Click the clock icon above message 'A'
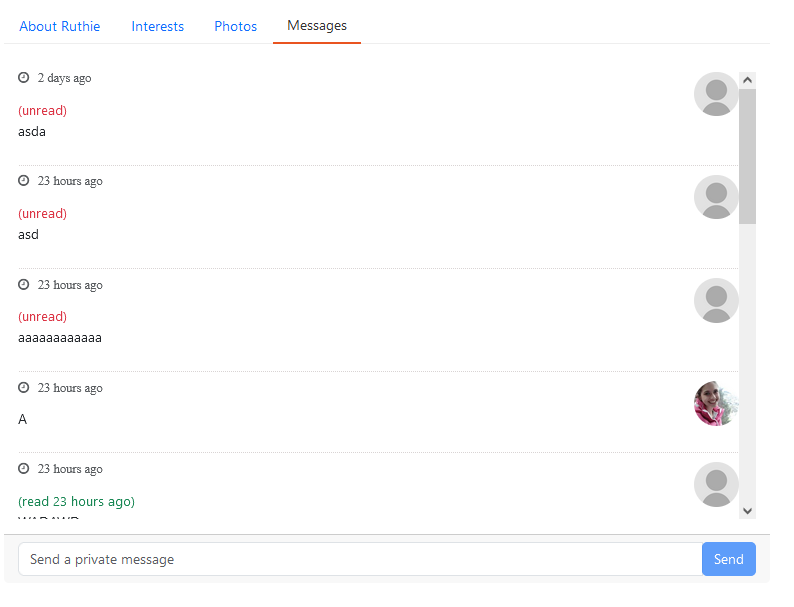This screenshot has height=607, width=794. point(24,388)
